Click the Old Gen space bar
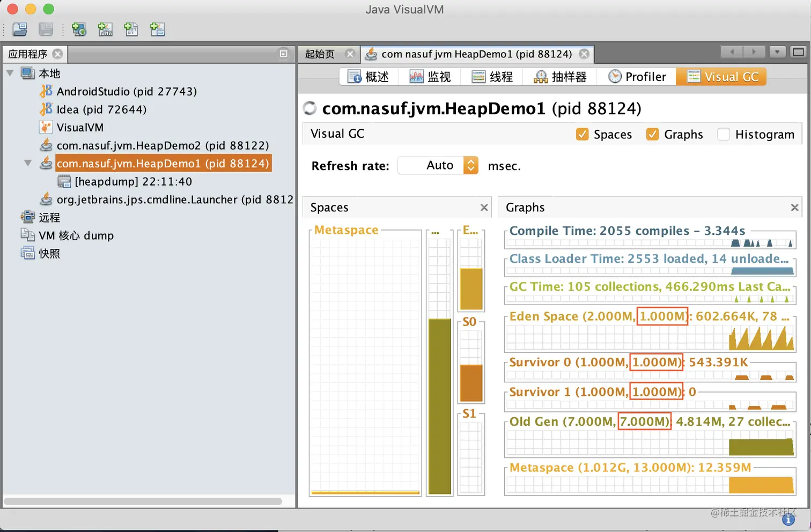 (440, 406)
